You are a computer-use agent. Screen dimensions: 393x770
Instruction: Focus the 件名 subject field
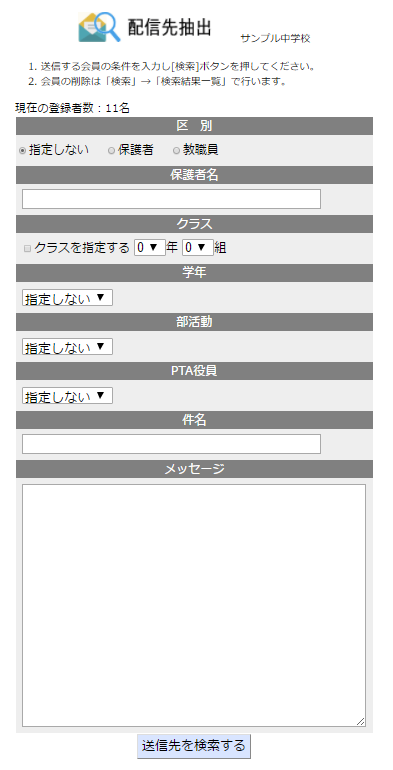click(171, 444)
